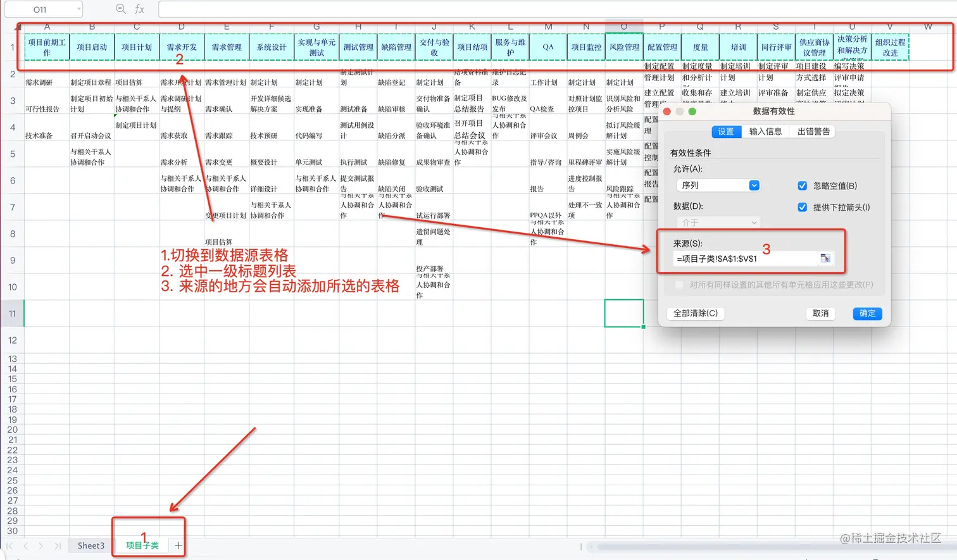Click cell 项目计划 in header row
957x560 pixels.
click(x=137, y=47)
